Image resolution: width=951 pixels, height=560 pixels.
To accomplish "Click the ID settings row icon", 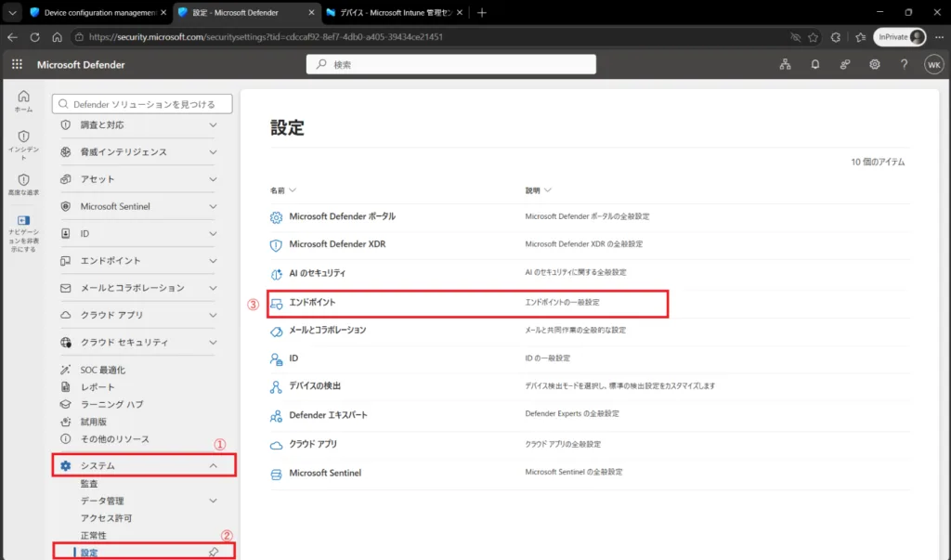I will point(276,359).
